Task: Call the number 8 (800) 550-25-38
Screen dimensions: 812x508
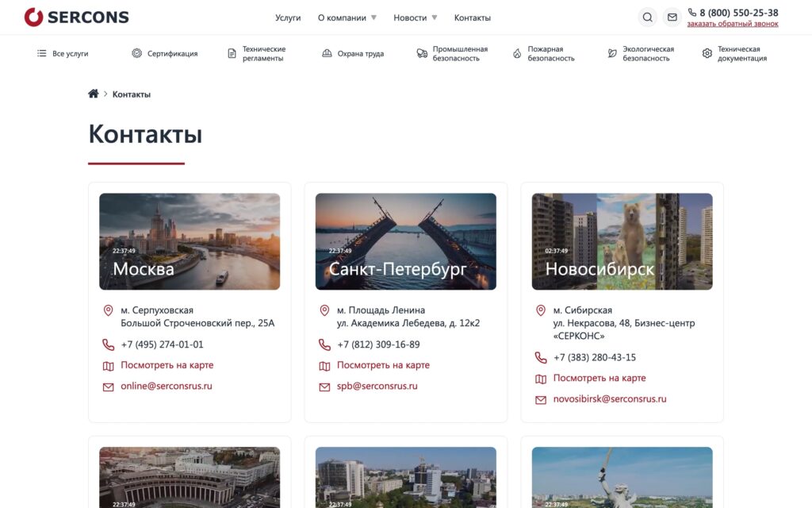Action: pyautogui.click(x=739, y=13)
